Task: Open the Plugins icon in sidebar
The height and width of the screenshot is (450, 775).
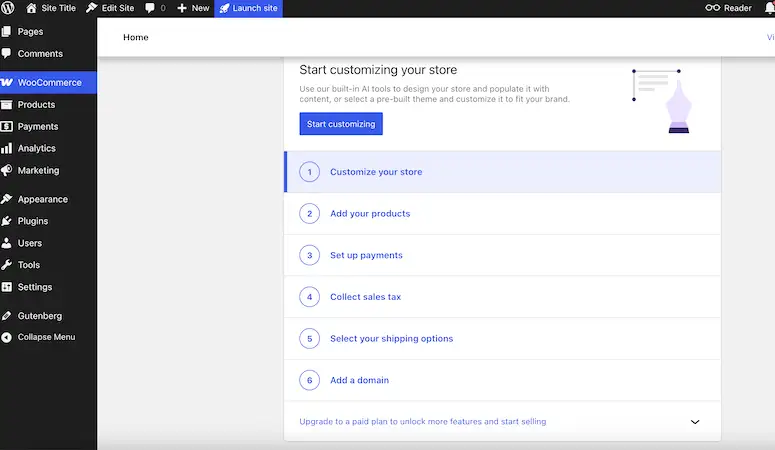Action: tap(7, 221)
